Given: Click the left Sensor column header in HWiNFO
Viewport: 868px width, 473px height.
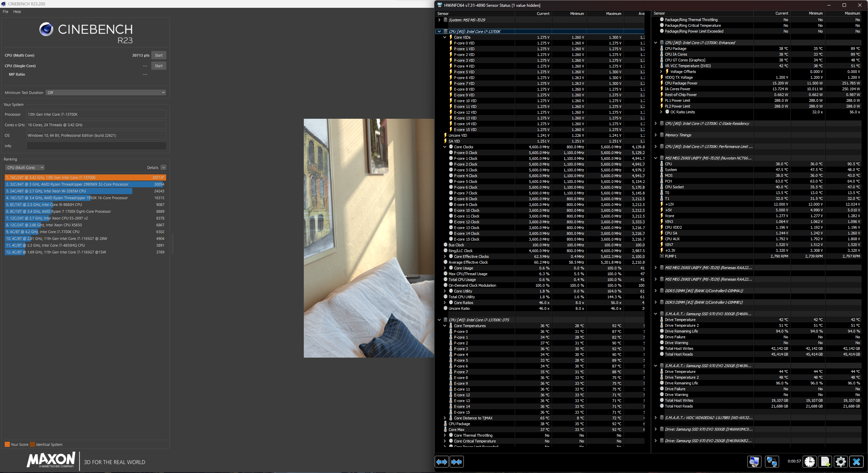Looking at the screenshot, I should click(x=475, y=14).
